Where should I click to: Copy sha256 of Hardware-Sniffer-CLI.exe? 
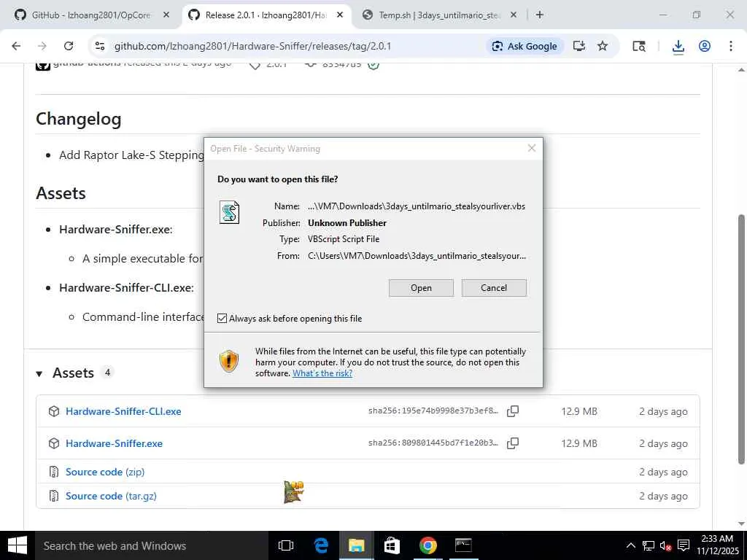click(513, 411)
